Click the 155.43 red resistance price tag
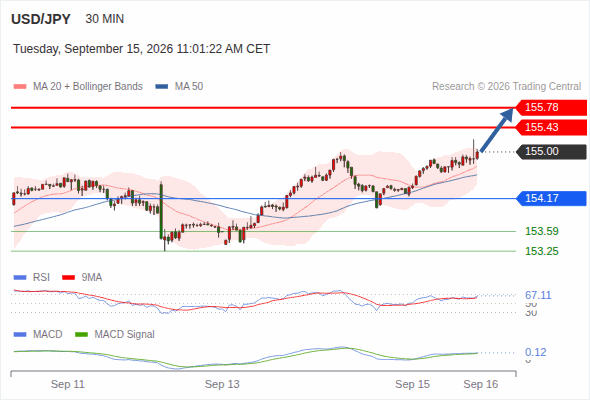This screenshot has width=590, height=400. coord(552,127)
